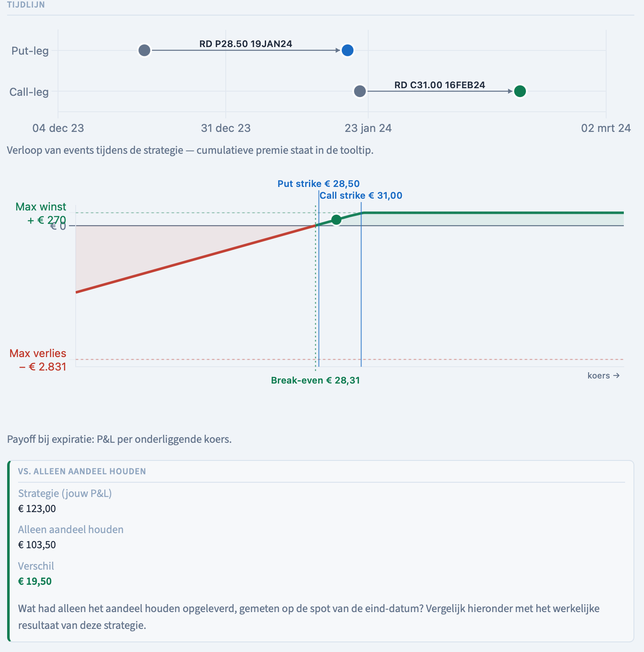This screenshot has width=644, height=652.
Task: Click the gray Put-leg start marker
Action: pyautogui.click(x=144, y=50)
